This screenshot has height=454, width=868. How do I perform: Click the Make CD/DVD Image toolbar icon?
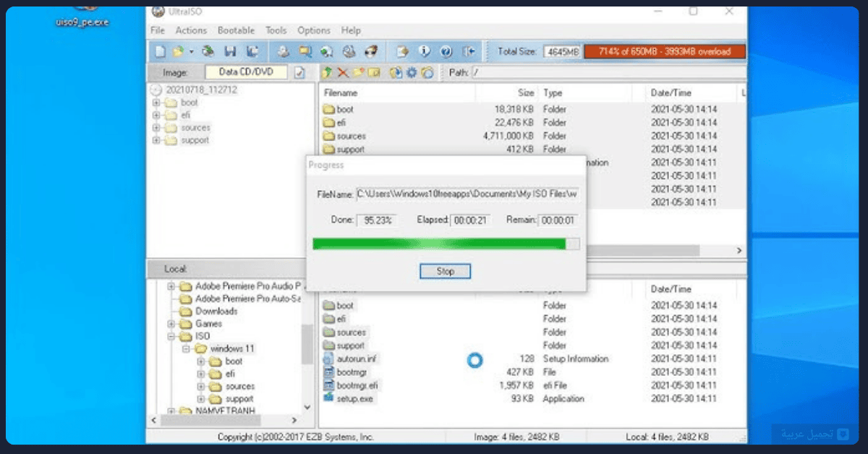[x=284, y=51]
